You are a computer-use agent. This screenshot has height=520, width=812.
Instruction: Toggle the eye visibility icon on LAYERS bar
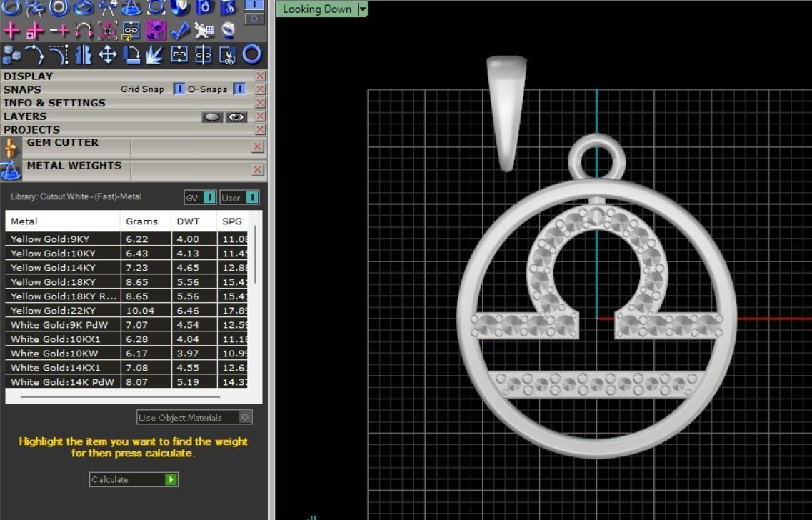[236, 116]
